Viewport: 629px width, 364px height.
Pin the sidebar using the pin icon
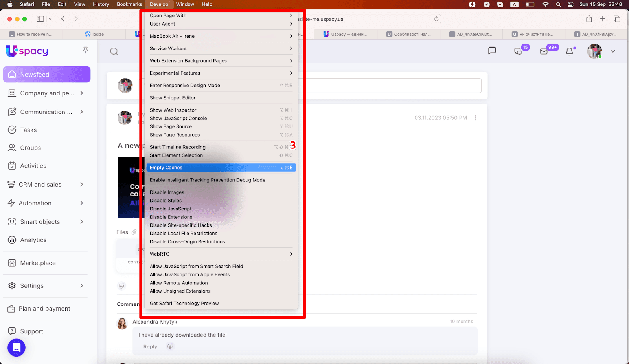pos(85,50)
